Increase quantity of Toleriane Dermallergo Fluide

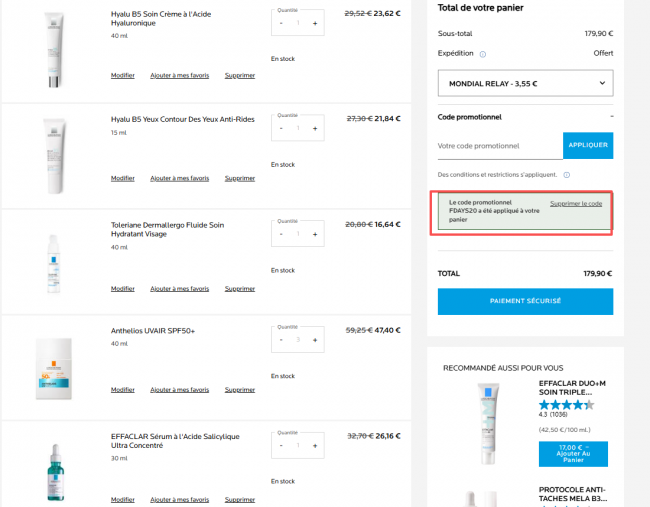click(x=315, y=235)
